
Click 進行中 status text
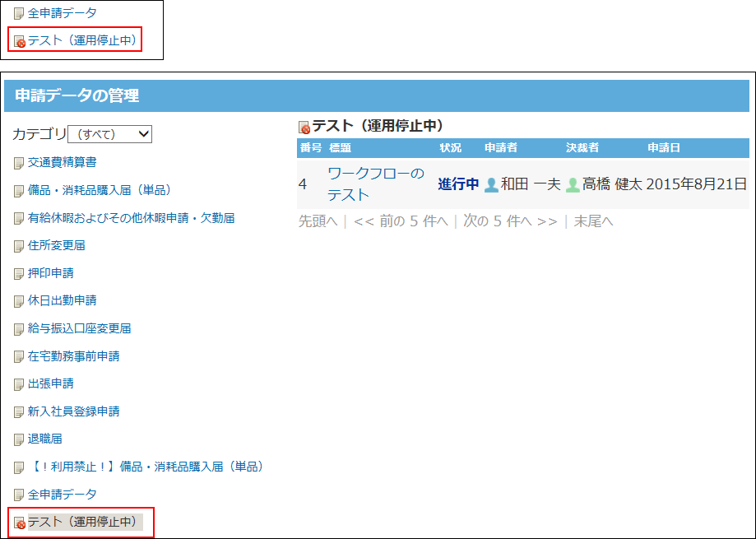click(x=458, y=184)
